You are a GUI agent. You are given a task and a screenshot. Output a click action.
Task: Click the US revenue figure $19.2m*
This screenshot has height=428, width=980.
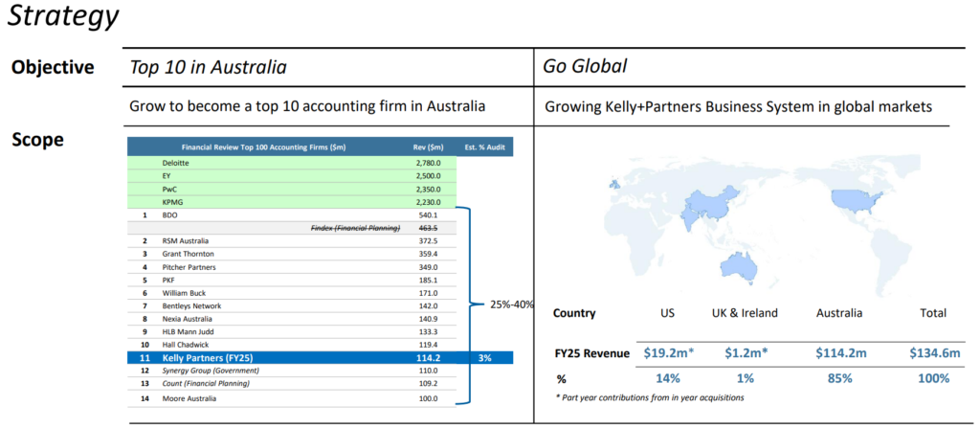(x=668, y=353)
